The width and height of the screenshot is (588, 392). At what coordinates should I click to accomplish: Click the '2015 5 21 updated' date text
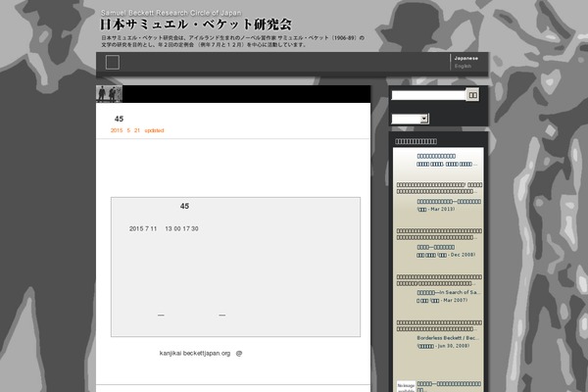coord(137,130)
